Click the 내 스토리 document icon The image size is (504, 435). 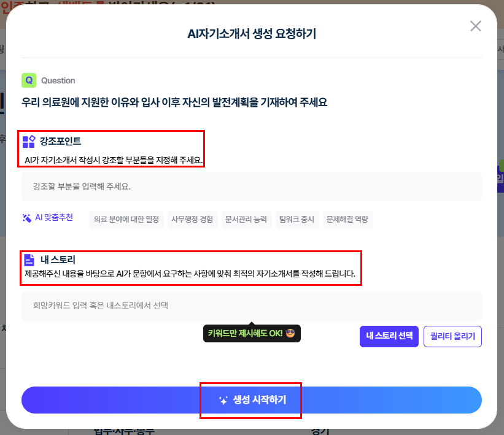29,260
